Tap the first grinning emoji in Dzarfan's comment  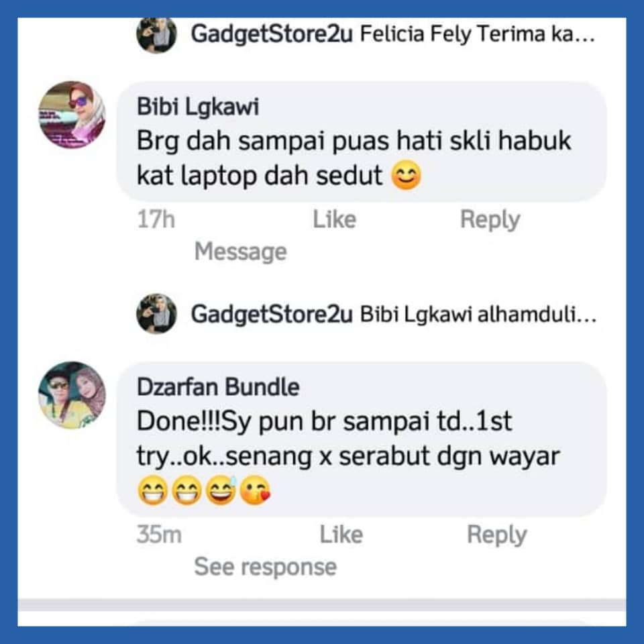152,490
